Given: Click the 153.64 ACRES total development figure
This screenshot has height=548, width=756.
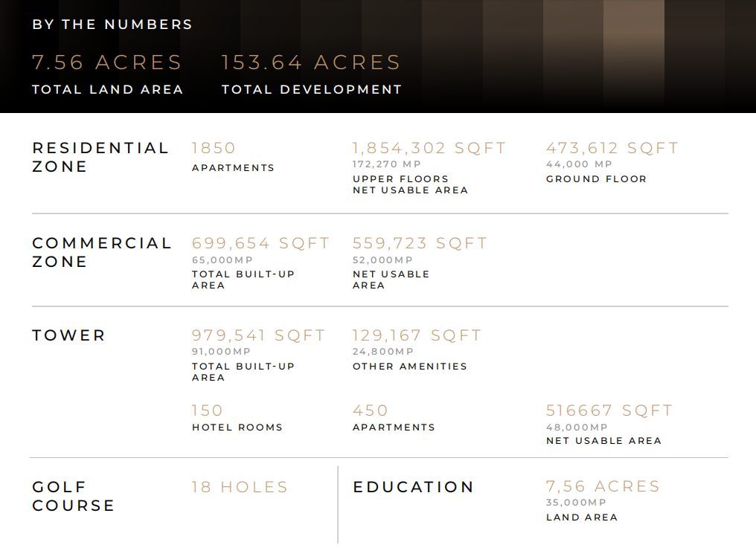Looking at the screenshot, I should (311, 62).
